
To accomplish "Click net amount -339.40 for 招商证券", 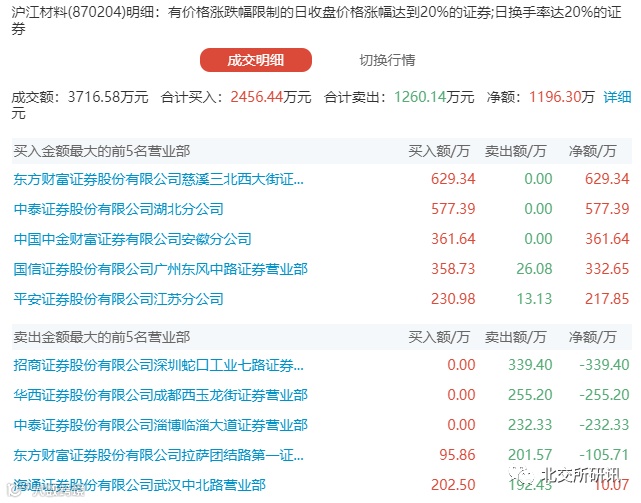I will pos(604,365).
